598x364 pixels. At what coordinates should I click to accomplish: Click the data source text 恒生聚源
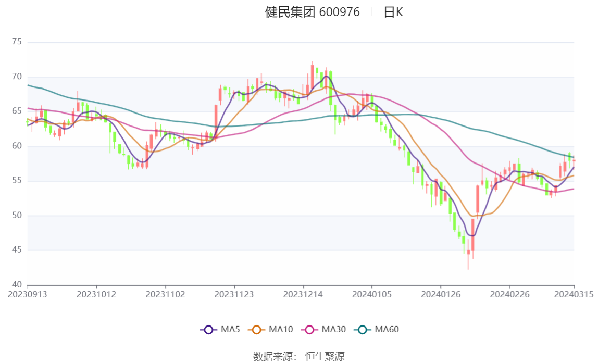(x=325, y=357)
